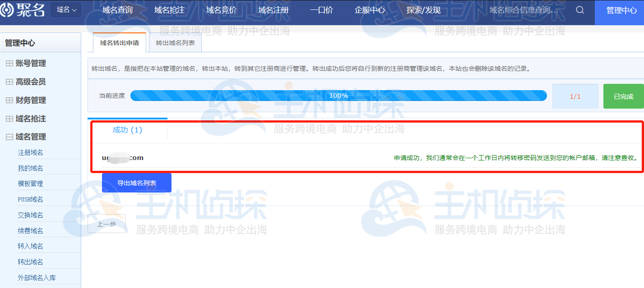This screenshot has height=288, width=644.
Task: Click the search magnifier icon
Action: pyautogui.click(x=580, y=10)
